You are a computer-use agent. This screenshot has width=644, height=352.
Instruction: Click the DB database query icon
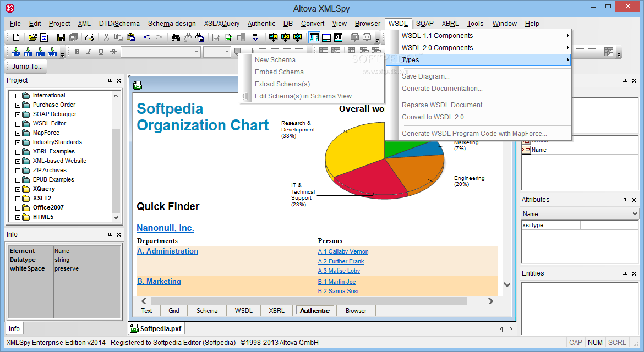pyautogui.click(x=338, y=37)
